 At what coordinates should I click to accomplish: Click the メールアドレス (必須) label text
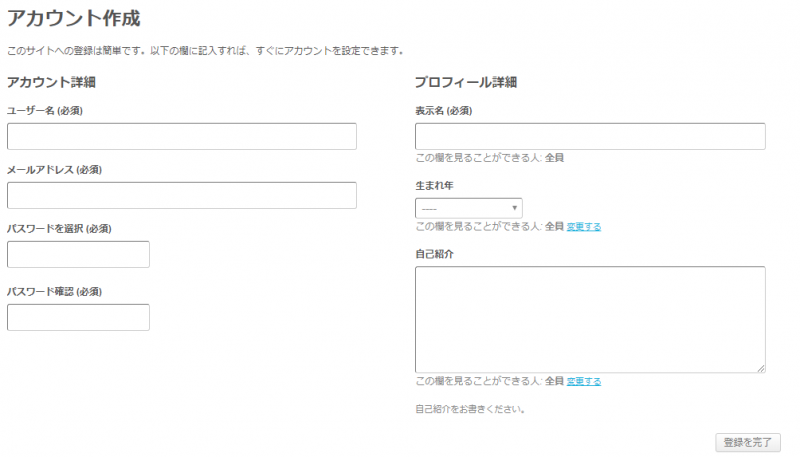pyautogui.click(x=54, y=170)
